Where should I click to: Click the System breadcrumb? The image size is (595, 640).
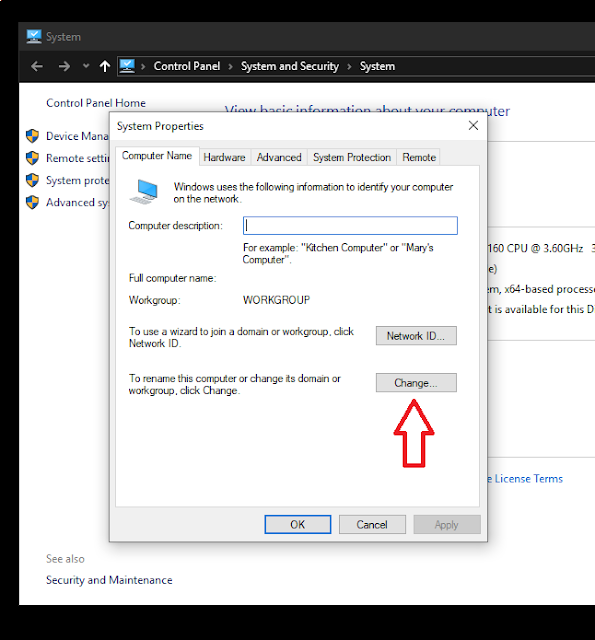point(377,66)
